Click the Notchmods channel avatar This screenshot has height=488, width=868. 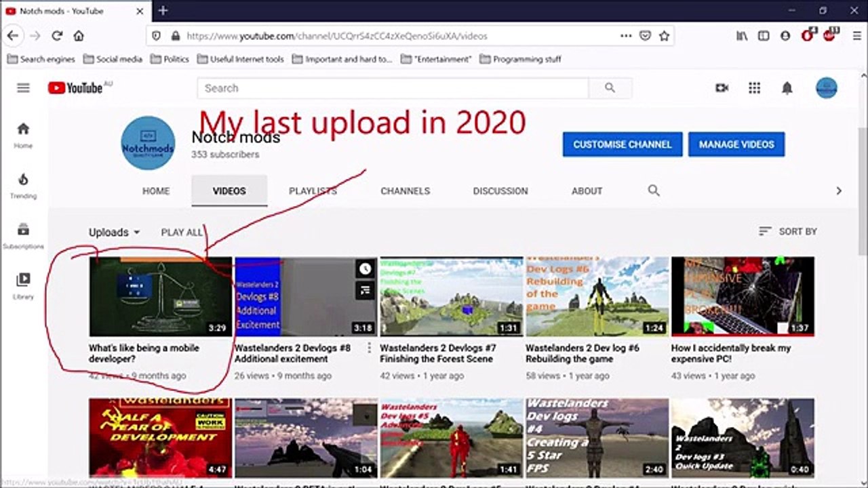[148, 142]
